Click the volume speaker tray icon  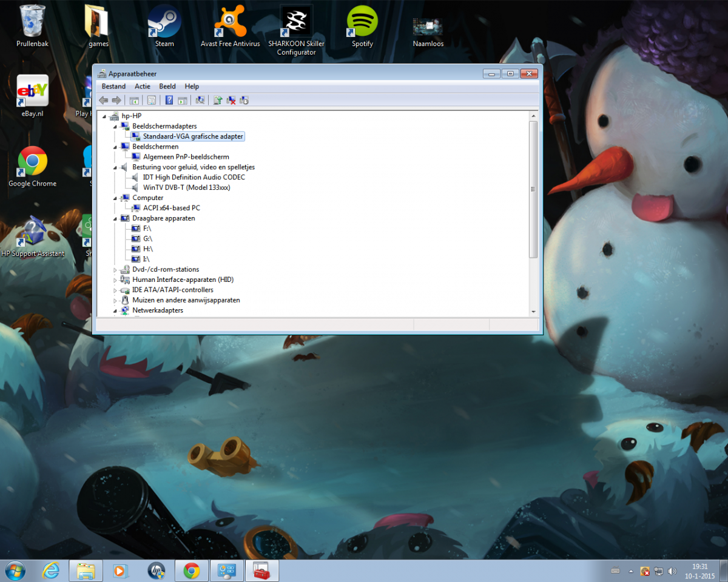(x=672, y=571)
